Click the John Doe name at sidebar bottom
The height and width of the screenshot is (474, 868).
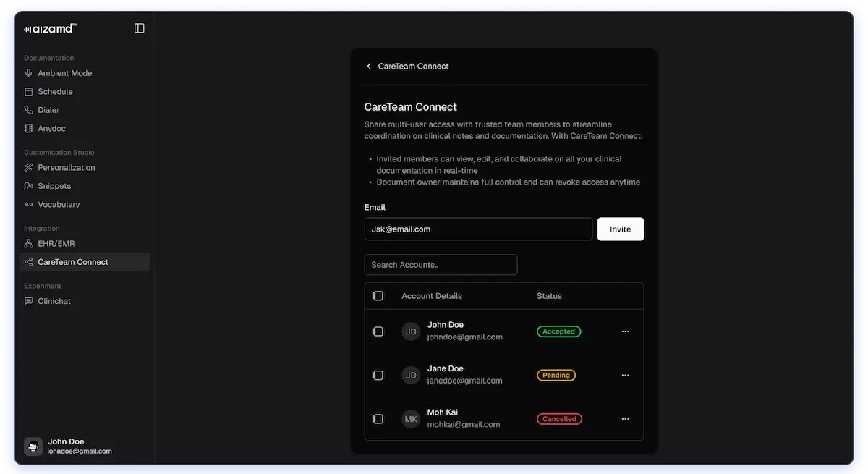[x=66, y=441]
